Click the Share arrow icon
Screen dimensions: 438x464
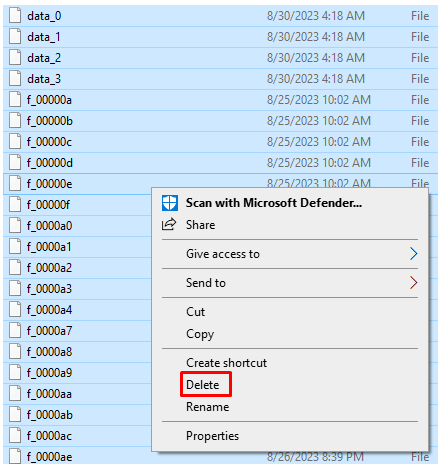click(169, 224)
